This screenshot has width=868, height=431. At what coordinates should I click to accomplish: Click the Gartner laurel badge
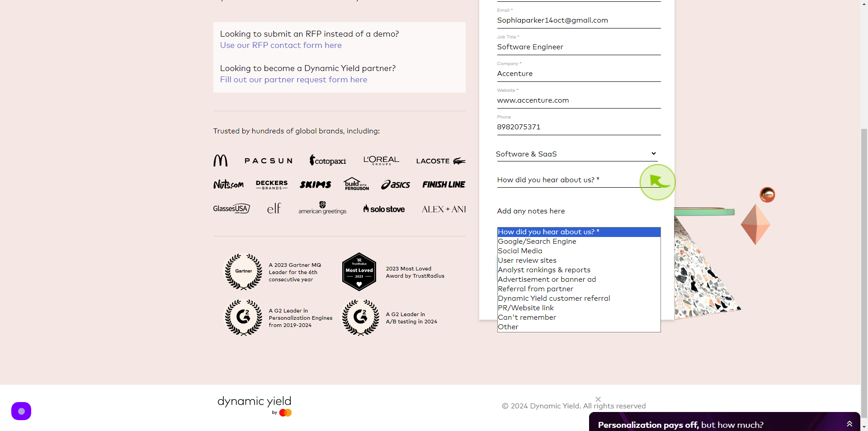coord(244,272)
